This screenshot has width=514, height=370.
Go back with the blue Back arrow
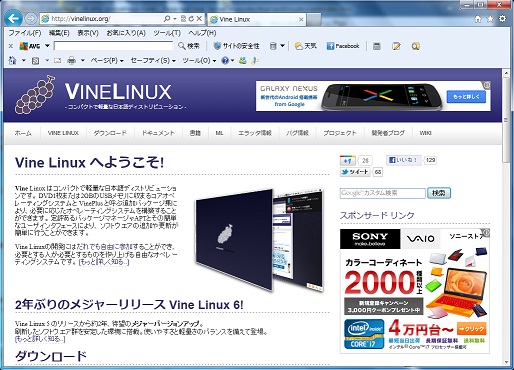click(x=13, y=18)
